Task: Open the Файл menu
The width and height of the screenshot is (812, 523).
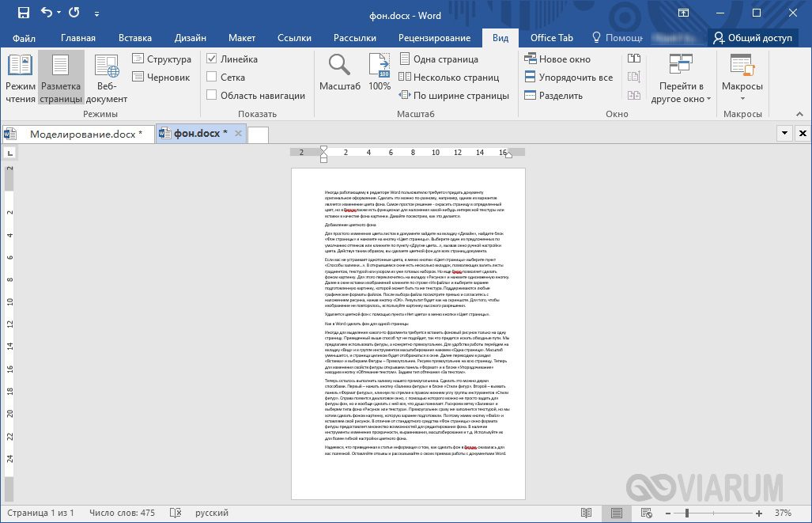Action: [x=24, y=38]
